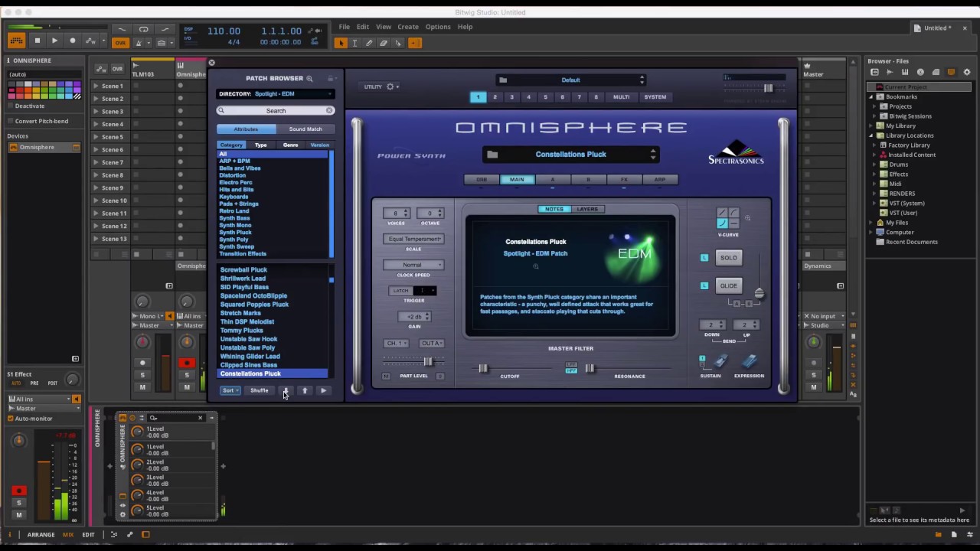Viewport: 980px width, 551px height.
Task: Start playback with the Play button
Action: (54, 41)
